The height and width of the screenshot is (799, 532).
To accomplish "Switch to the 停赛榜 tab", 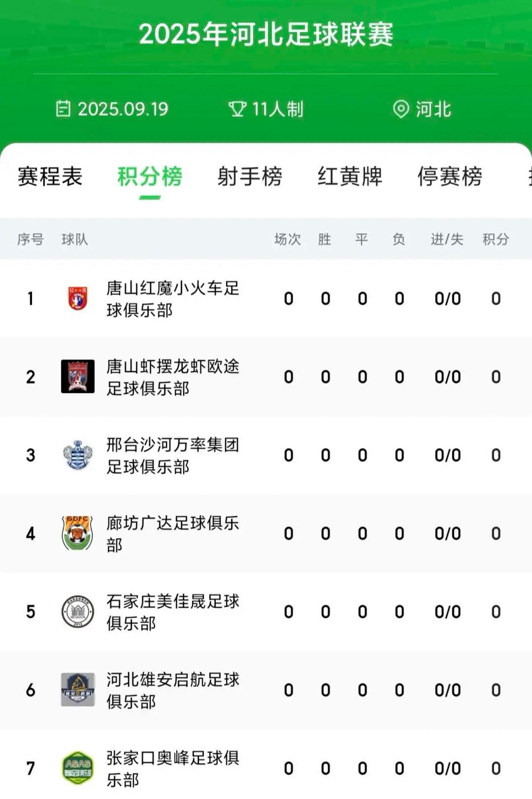I will (450, 176).
